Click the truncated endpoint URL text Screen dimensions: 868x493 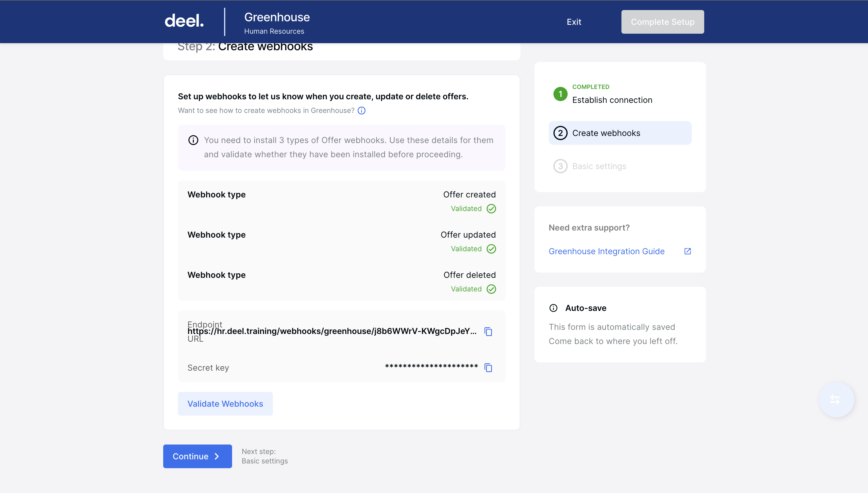pyautogui.click(x=332, y=331)
